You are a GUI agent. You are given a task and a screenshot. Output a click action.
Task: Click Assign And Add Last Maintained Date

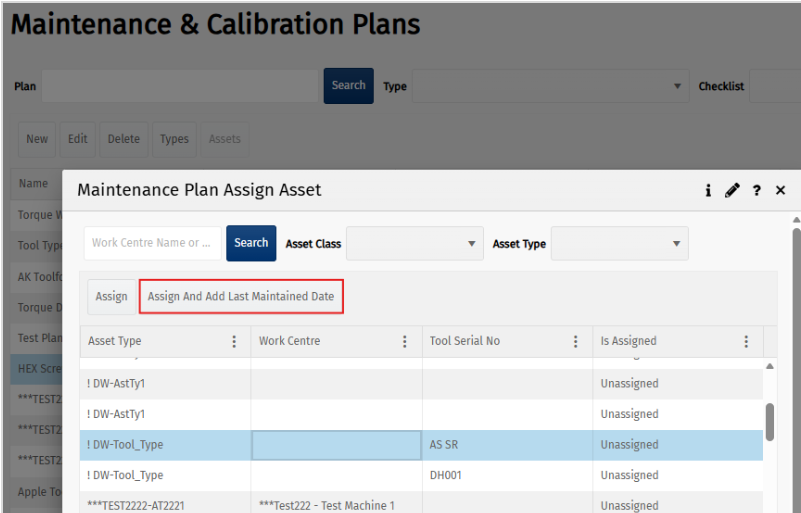241,297
